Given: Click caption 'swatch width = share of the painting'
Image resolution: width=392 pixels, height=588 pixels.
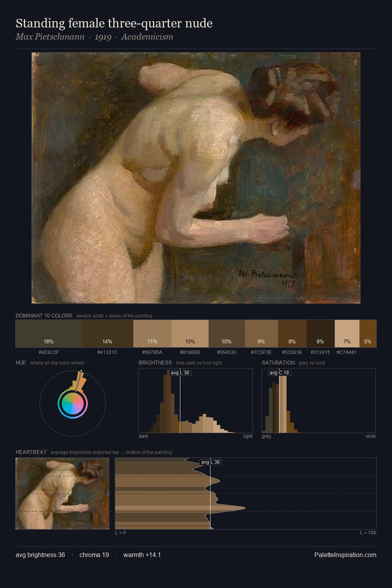Looking at the screenshot, I should coord(114,316).
